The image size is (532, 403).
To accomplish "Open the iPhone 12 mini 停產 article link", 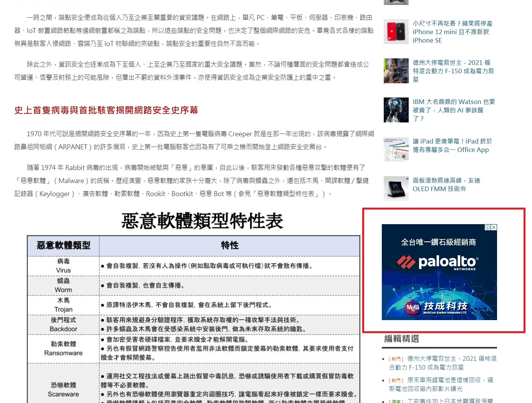I will (452, 32).
